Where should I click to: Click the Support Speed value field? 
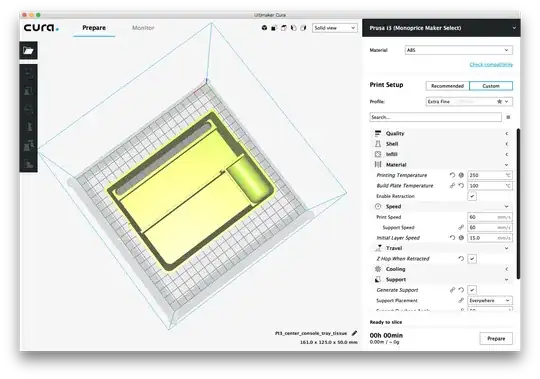[490, 228]
